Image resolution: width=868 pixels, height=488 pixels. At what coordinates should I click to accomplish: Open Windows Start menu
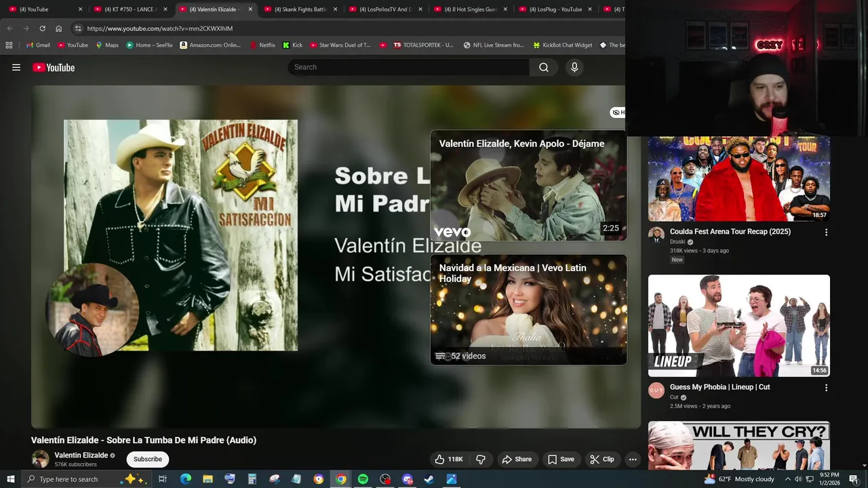click(11, 479)
